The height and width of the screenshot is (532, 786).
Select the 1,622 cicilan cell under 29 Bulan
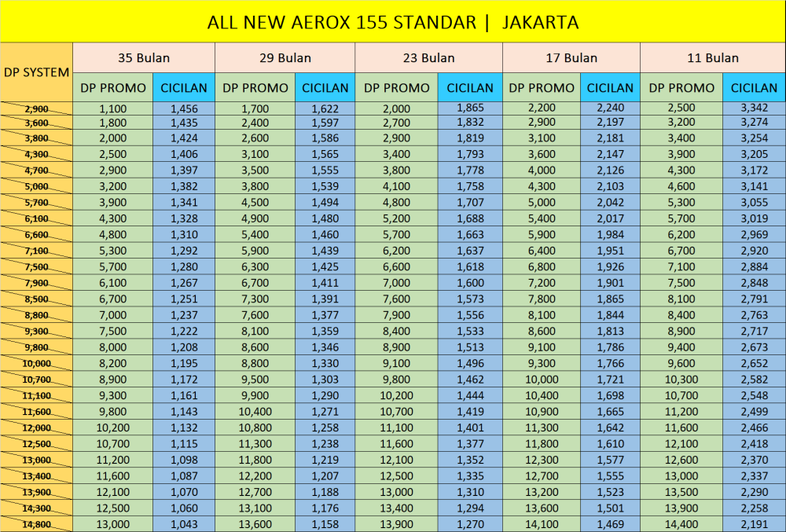325,108
